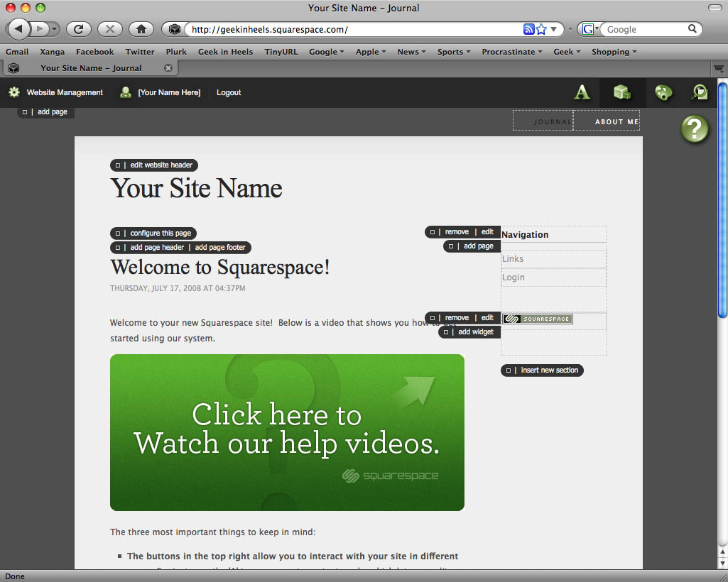The height and width of the screenshot is (582, 728).
Task: Click the Watch our help videos banner
Action: coord(287,432)
